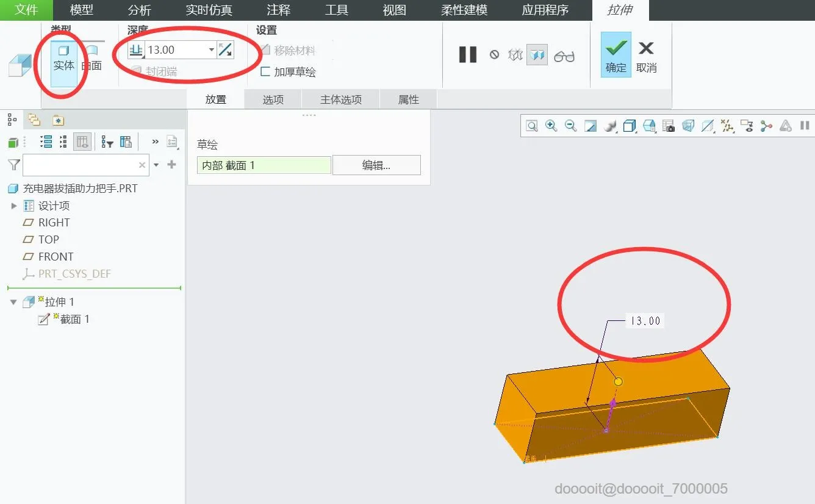815x504 pixels.
Task: Open the 实时仿真 ribbon tab
Action: pos(209,10)
